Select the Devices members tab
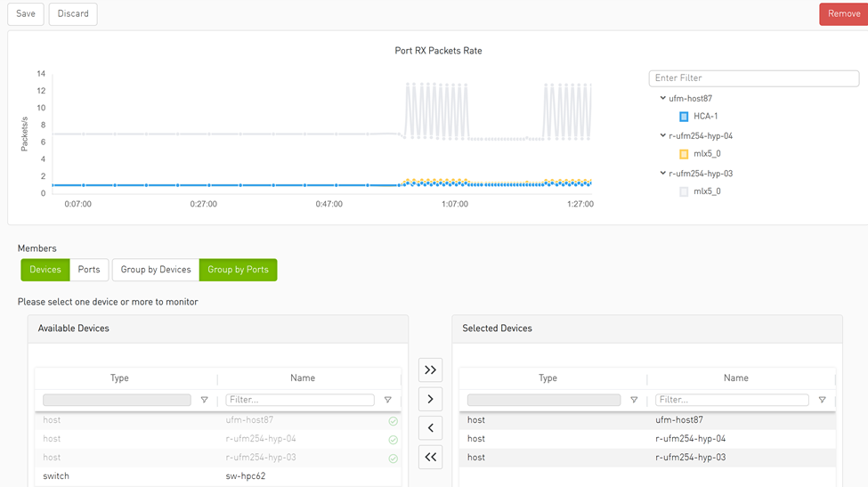This screenshot has width=868, height=487. (45, 270)
